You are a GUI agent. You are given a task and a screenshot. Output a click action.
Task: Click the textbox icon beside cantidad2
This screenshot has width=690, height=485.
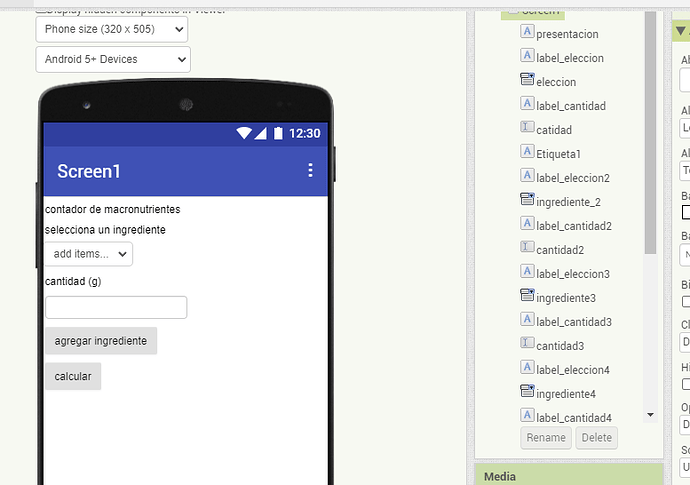pyautogui.click(x=527, y=247)
